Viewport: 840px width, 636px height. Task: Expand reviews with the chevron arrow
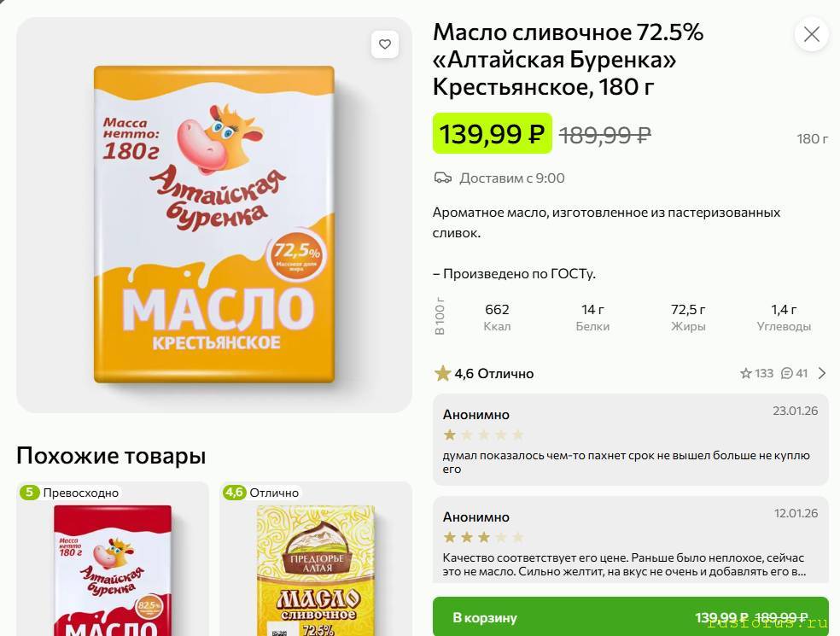[822, 373]
